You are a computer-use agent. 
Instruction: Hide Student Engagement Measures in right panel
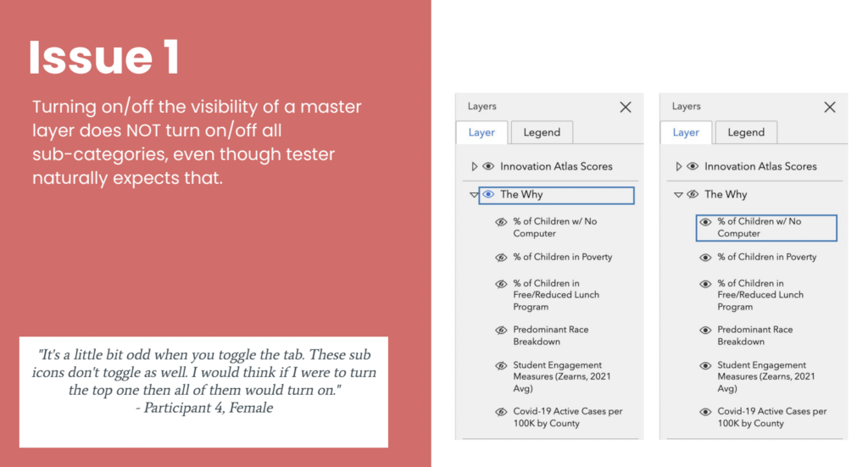click(x=705, y=366)
